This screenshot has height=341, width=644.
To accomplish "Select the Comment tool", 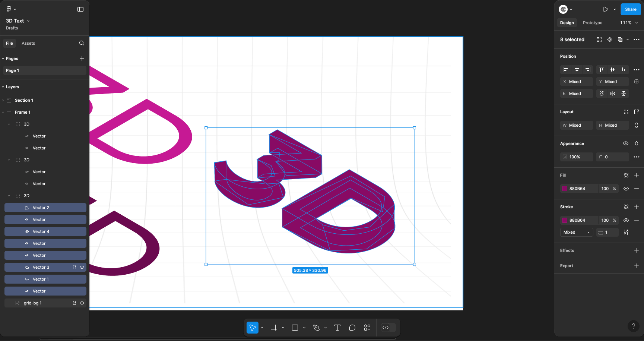I will (352, 328).
